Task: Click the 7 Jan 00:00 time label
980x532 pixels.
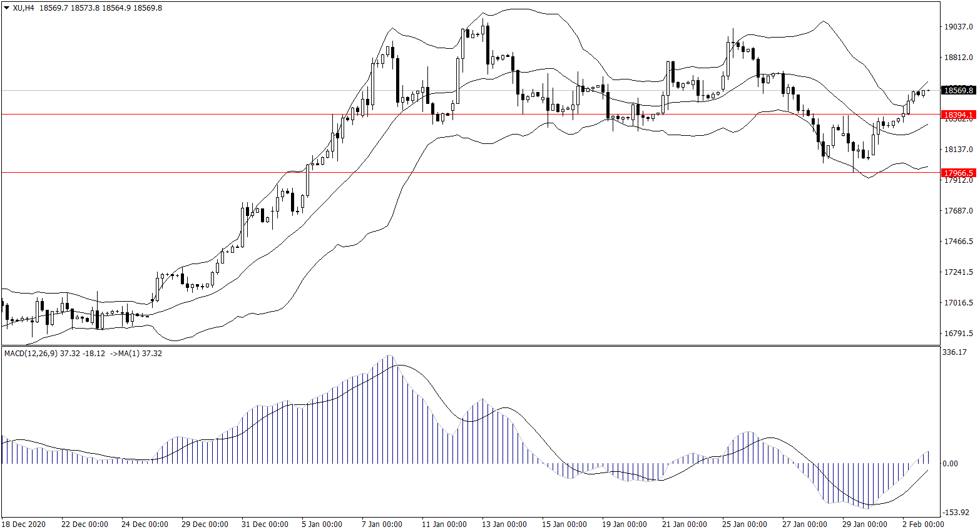Action: point(382,524)
